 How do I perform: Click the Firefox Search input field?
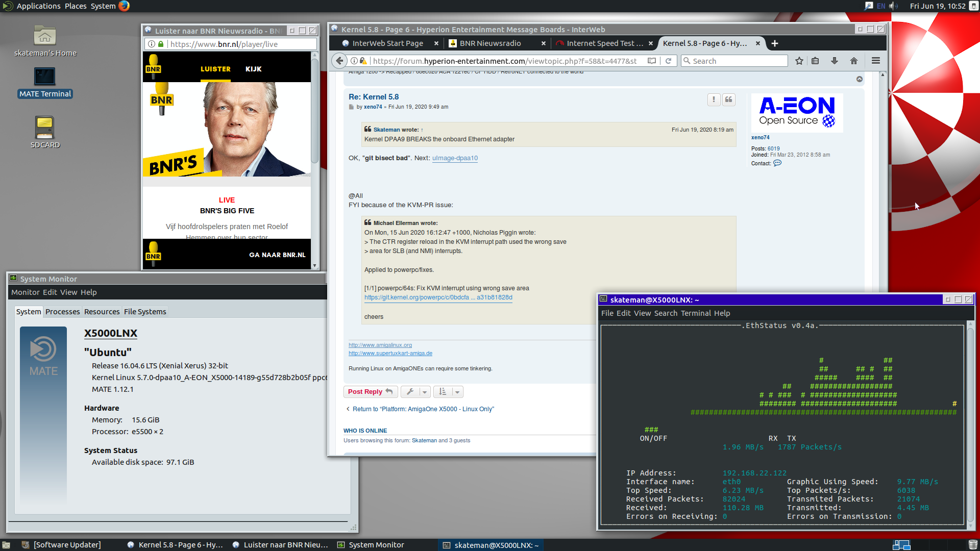coord(734,61)
